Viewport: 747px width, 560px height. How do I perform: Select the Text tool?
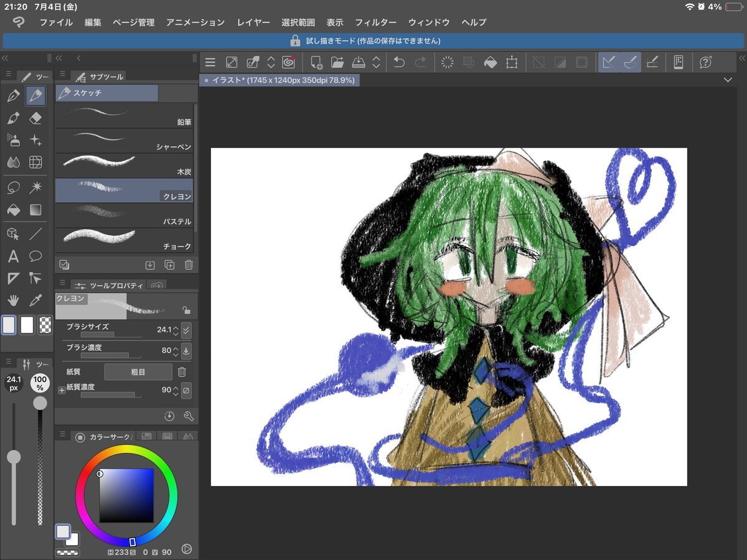point(13,256)
